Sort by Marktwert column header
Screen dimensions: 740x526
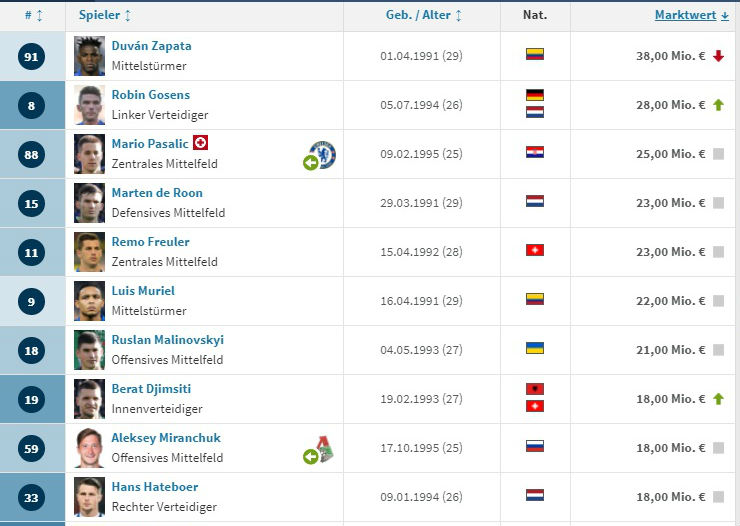(691, 16)
